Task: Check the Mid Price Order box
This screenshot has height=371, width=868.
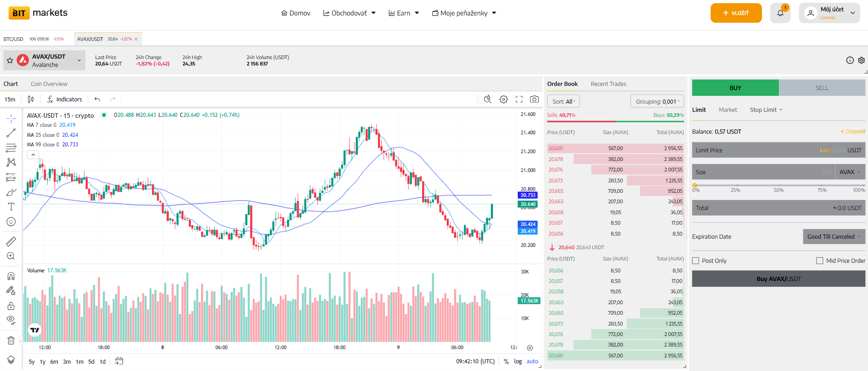Action: pyautogui.click(x=820, y=261)
